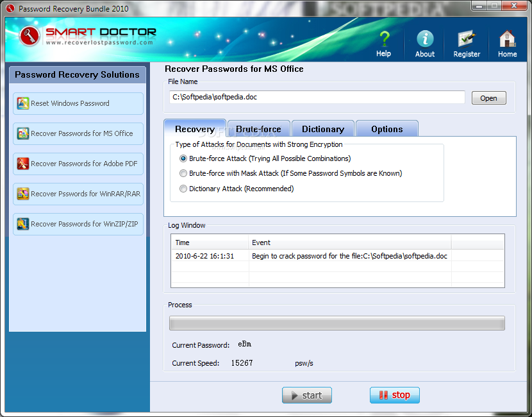Click the Reset Windows Password icon

(x=23, y=103)
